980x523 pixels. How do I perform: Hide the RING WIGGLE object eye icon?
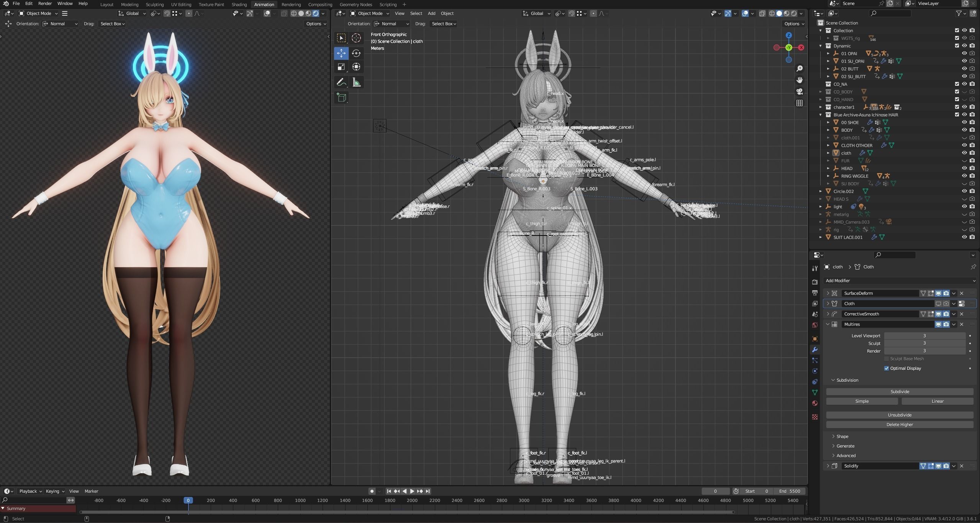click(x=964, y=176)
